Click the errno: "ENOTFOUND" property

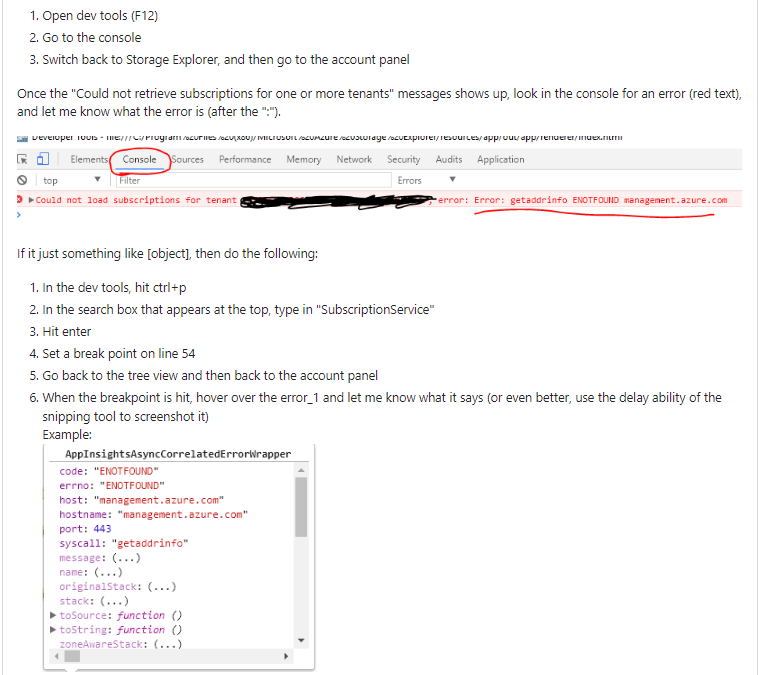point(112,485)
